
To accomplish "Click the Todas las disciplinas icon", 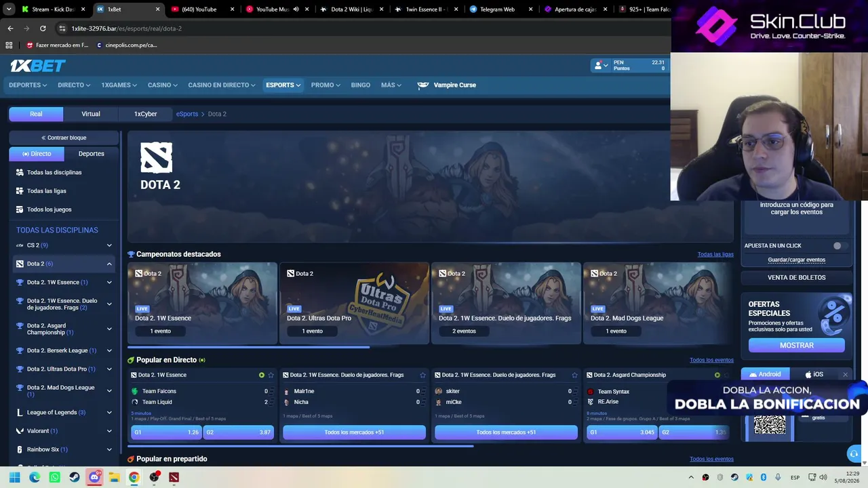I will coord(20,172).
